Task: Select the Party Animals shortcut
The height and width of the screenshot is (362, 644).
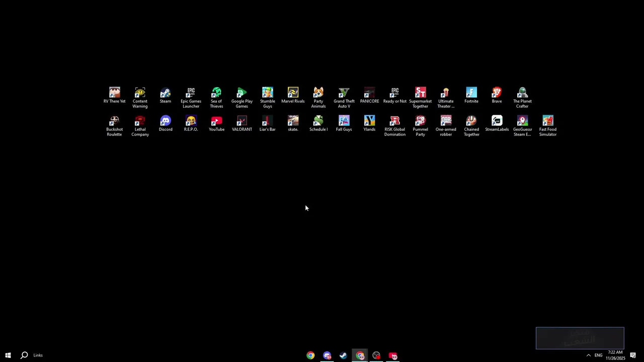Action: point(318,98)
